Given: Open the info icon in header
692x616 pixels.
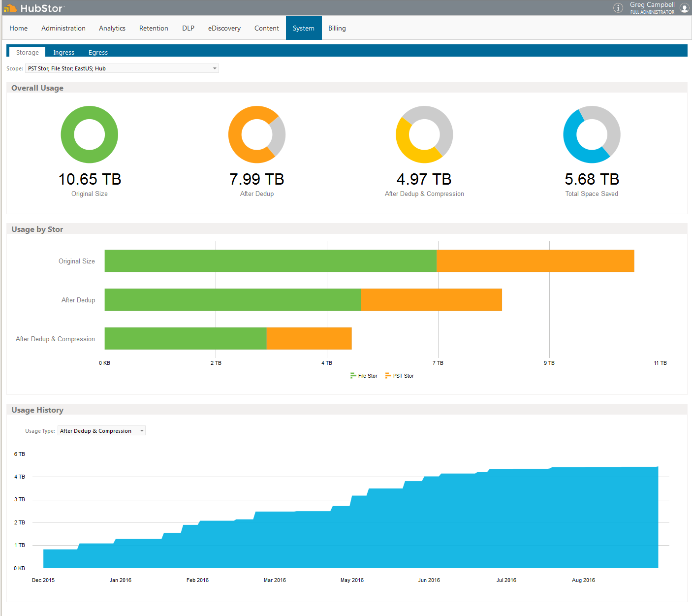Looking at the screenshot, I should pos(618,8).
